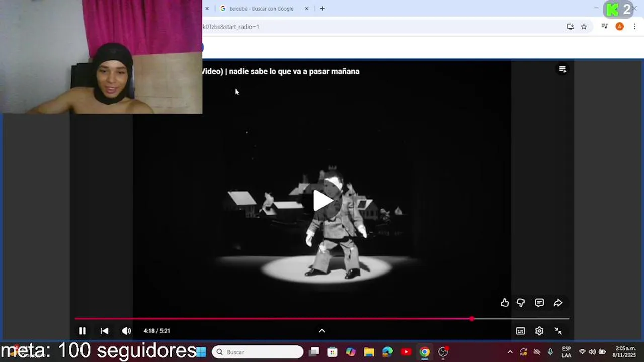The width and height of the screenshot is (644, 362).
Task: Open the playlist queue icon at top right
Action: point(562,69)
